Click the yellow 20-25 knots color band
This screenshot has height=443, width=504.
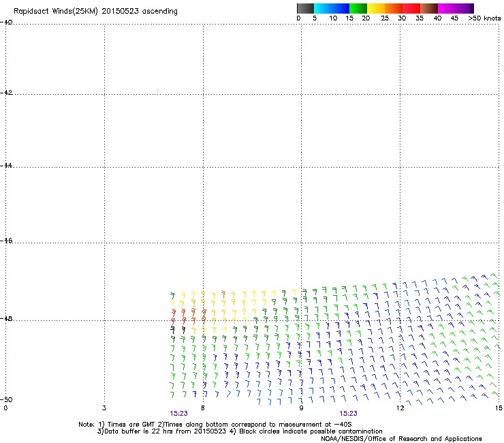[x=376, y=8]
